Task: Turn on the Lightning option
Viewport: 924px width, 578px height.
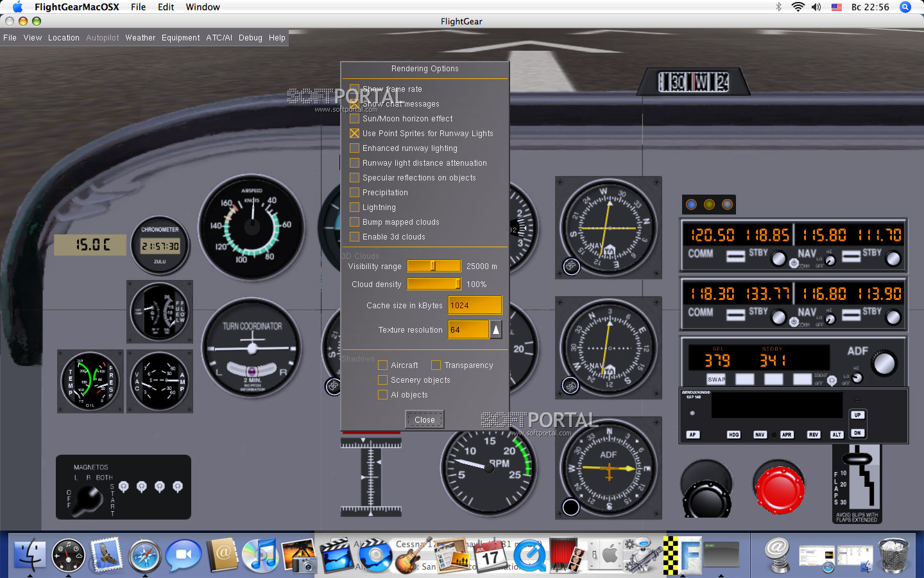Action: tap(354, 207)
